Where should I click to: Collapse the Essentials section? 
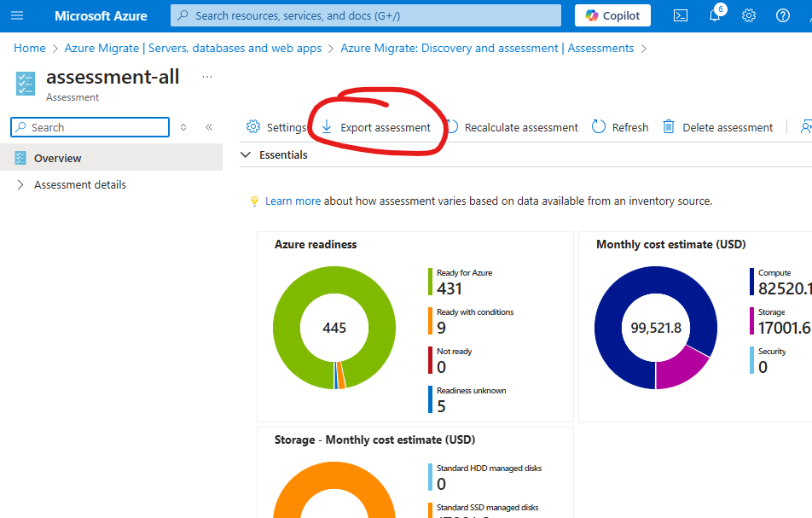click(246, 155)
